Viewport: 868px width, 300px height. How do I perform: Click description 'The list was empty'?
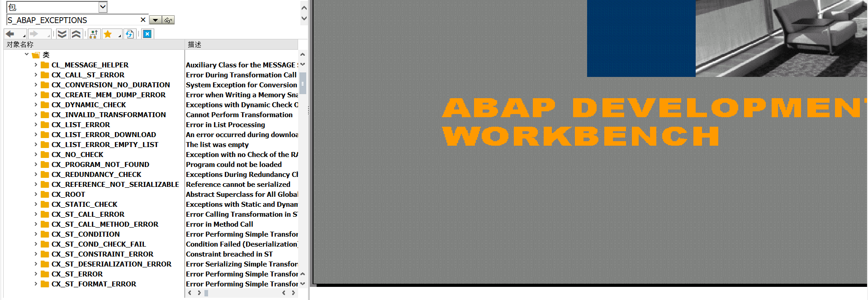pyautogui.click(x=217, y=144)
